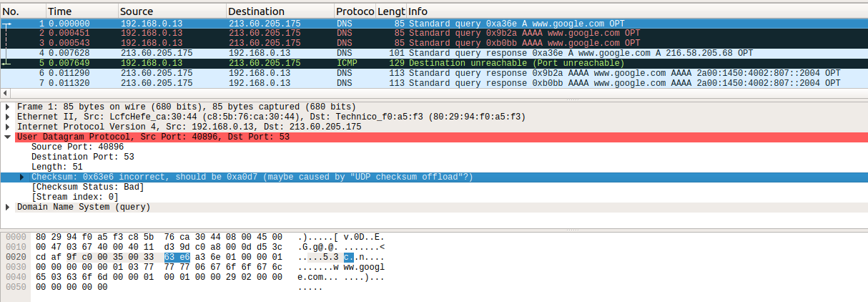Viewport: 868px width, 302px height.
Task: Expand Domain Name System (query) node
Action: (8, 208)
